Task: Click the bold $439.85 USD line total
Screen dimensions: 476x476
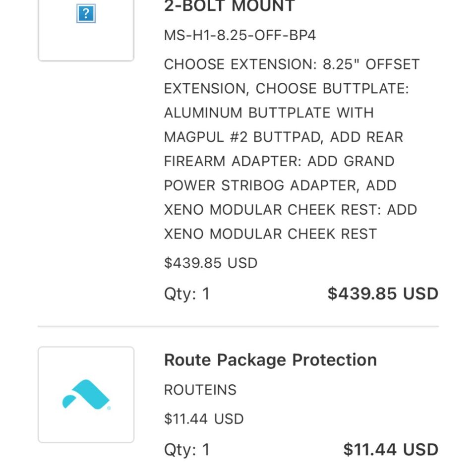Action: click(x=383, y=294)
